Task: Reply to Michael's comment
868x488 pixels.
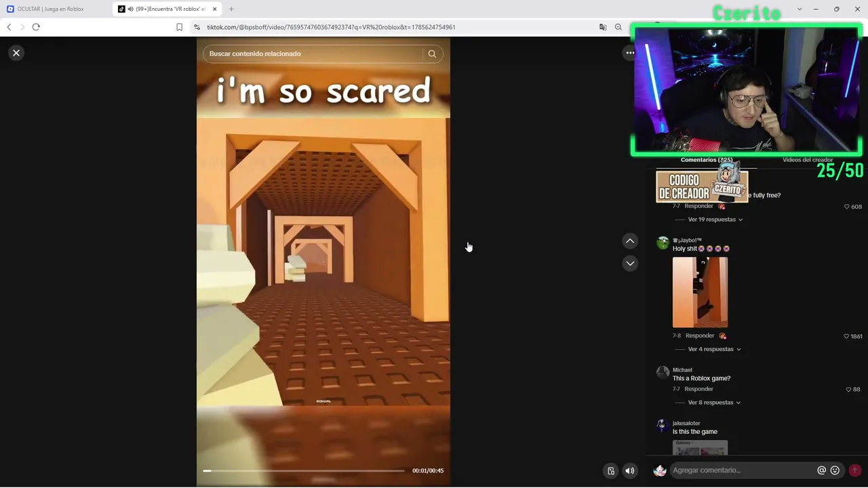Action: 698,389
